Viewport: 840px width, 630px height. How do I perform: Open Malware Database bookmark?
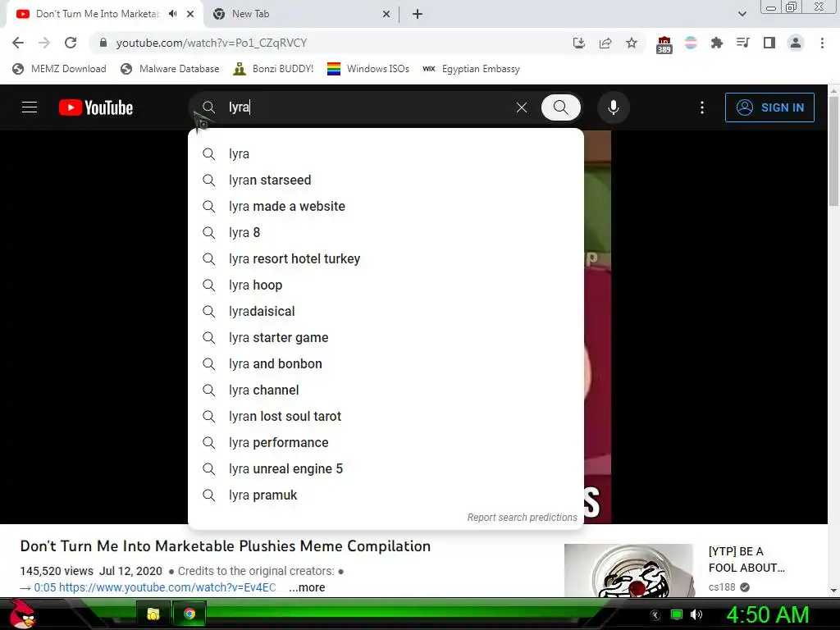(x=171, y=69)
